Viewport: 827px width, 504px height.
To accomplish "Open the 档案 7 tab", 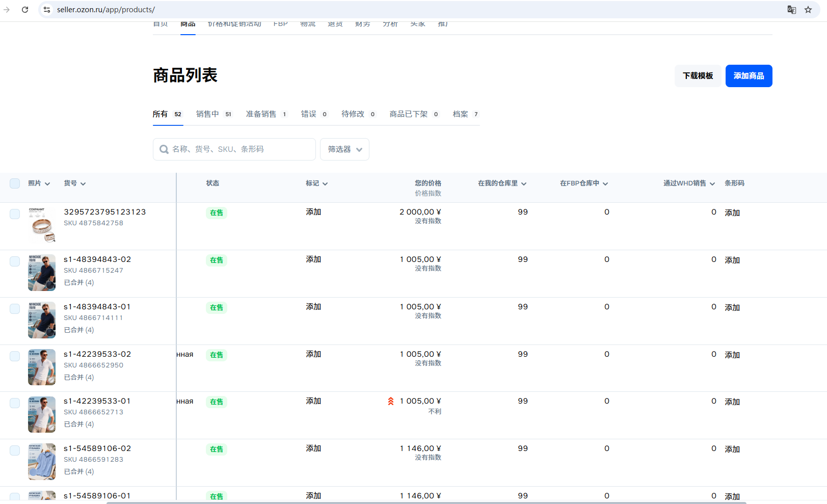I will coord(466,114).
